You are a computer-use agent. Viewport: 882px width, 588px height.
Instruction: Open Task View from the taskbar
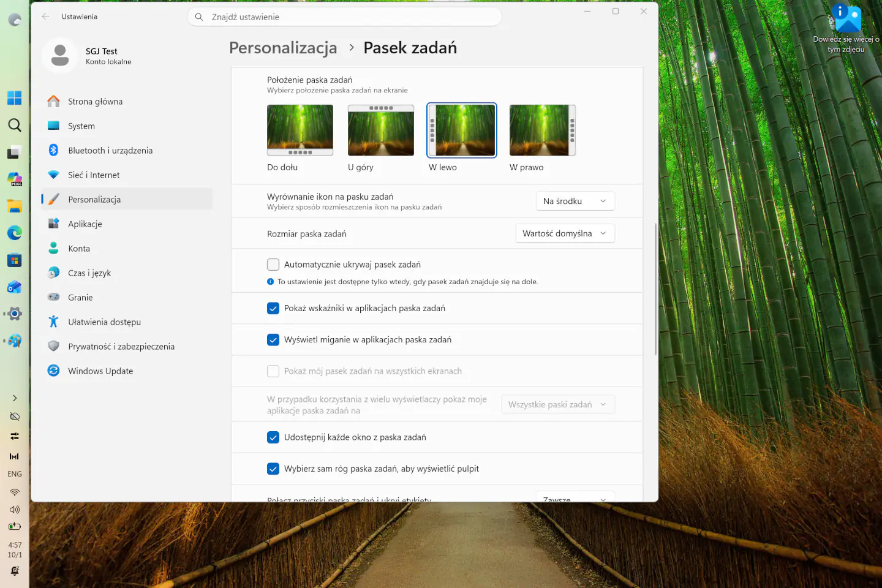[x=15, y=152]
